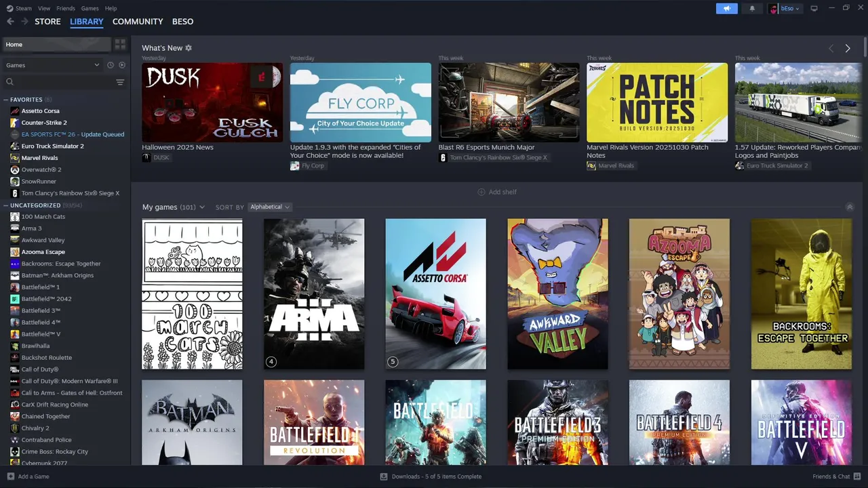This screenshot has width=868, height=488.
Task: Go back with the left arrow
Action: coord(10,22)
